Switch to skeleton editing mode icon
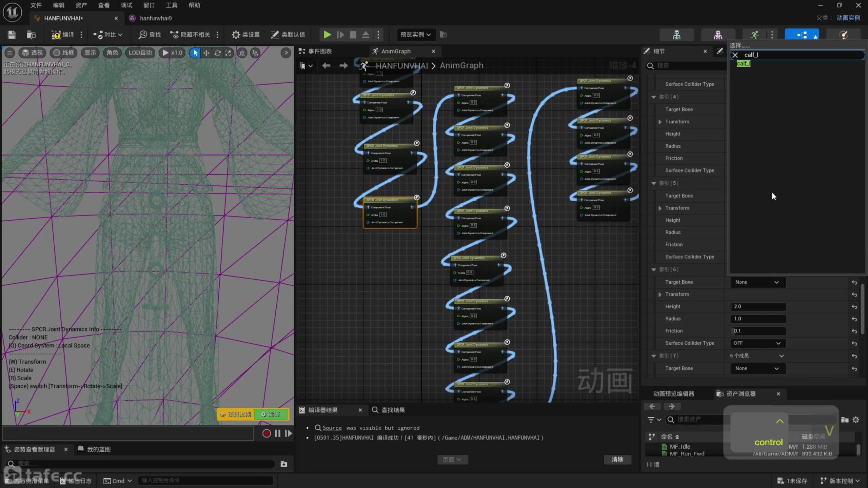868x488 pixels. tap(676, 35)
